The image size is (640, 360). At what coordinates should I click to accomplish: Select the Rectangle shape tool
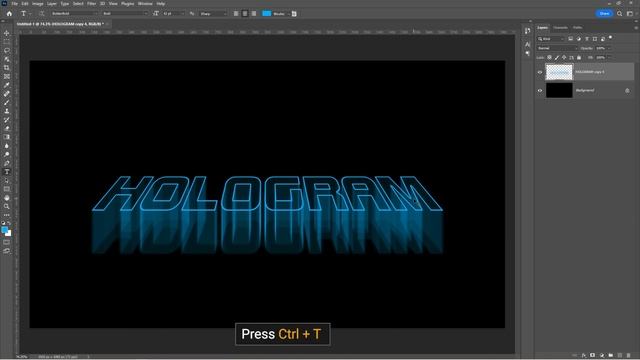point(7,189)
